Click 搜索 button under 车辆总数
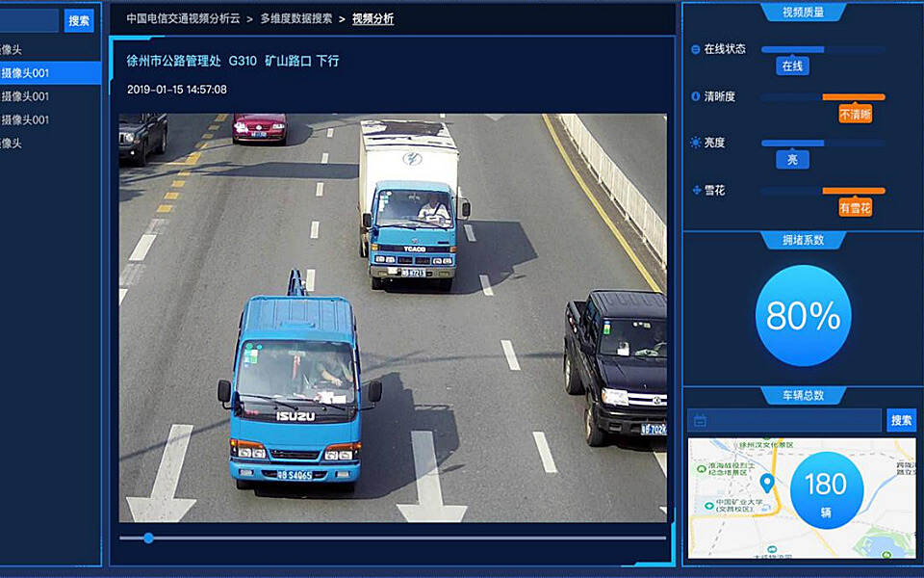 tap(901, 421)
